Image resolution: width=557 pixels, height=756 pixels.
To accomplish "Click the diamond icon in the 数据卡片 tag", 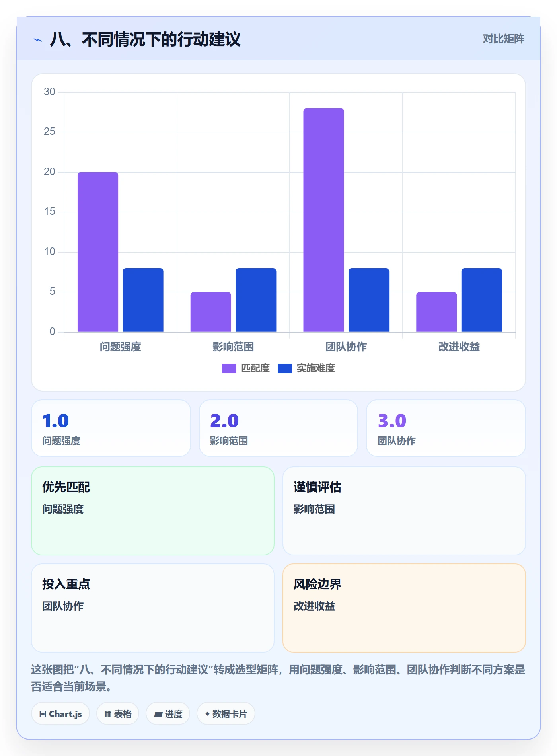I will (x=207, y=714).
